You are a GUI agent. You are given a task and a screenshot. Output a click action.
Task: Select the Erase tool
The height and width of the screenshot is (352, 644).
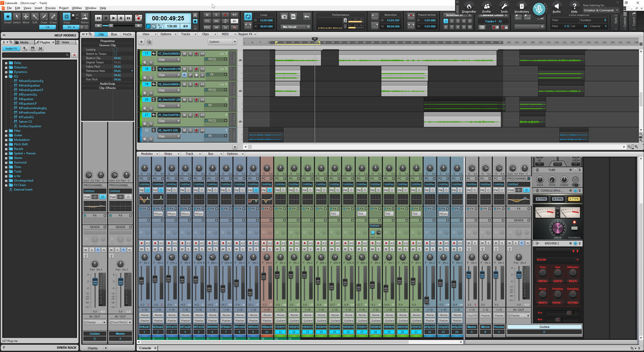(x=54, y=17)
